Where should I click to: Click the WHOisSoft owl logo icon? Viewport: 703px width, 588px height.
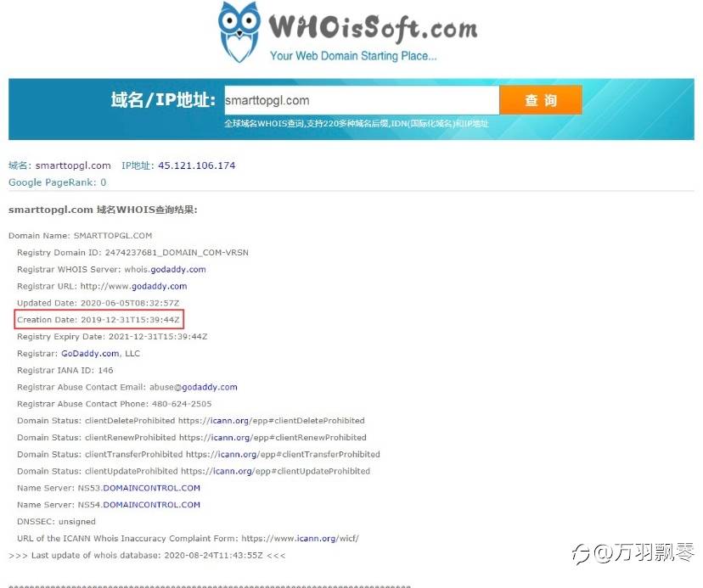[239, 32]
